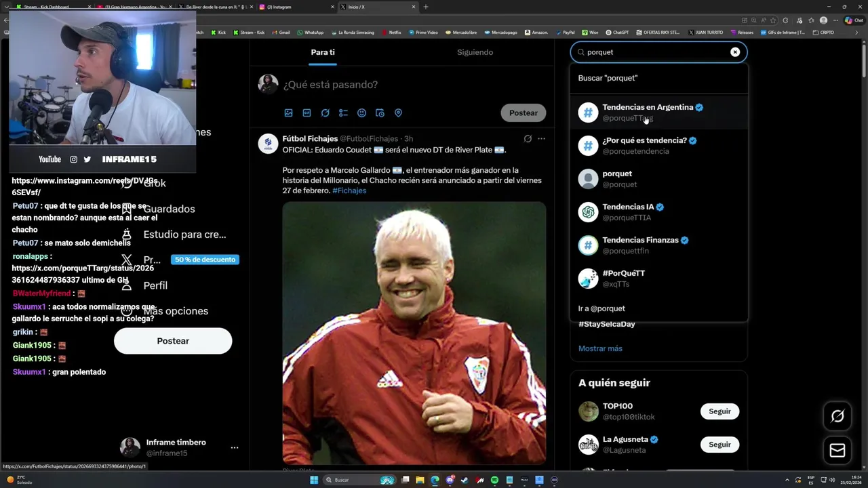Image resolution: width=868 pixels, height=488 pixels.
Task: Click the taskbar Buscar search box
Action: tap(359, 480)
